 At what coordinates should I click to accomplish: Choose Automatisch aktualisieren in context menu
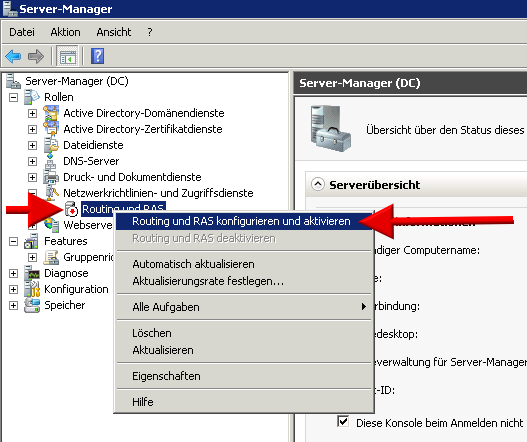point(244,264)
